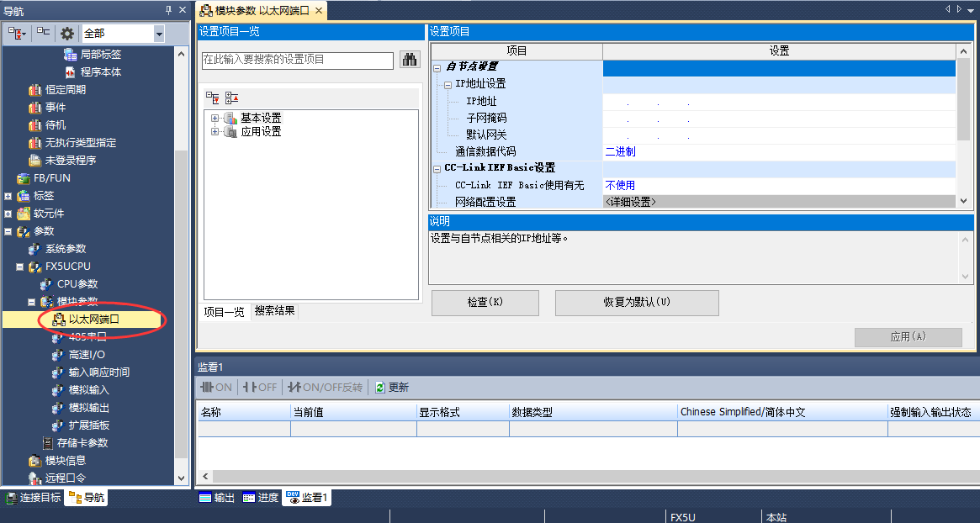Screen dimensions: 980x523
Task: Click the 系统参数 icon
Action: point(35,249)
